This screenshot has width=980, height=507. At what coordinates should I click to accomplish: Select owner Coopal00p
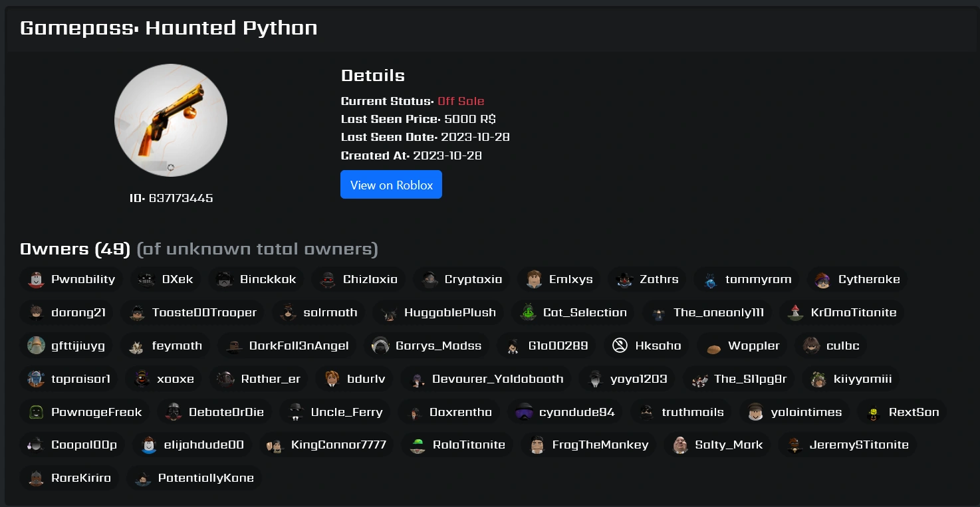click(72, 445)
